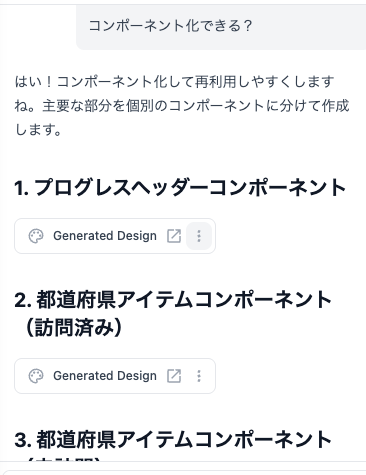The image size is (366, 475).
Task: Open first Generated Design in new window
Action: pos(174,236)
